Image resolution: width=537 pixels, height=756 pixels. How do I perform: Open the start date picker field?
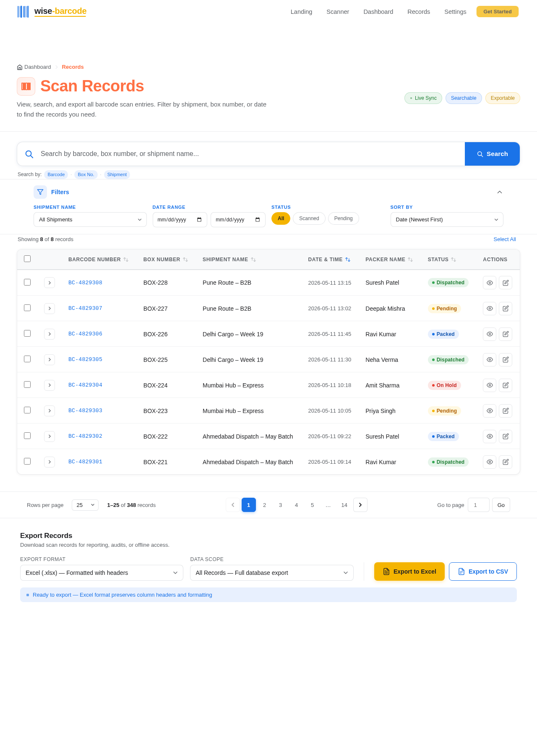point(180,220)
